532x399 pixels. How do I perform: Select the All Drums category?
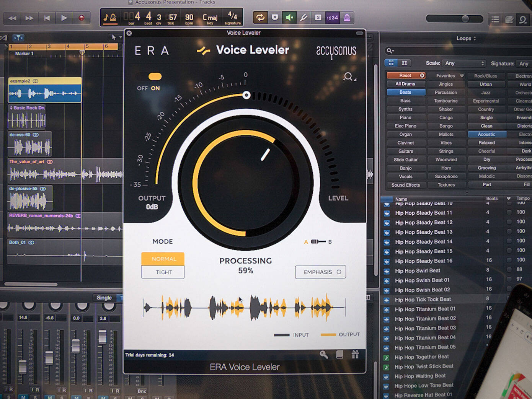[405, 84]
